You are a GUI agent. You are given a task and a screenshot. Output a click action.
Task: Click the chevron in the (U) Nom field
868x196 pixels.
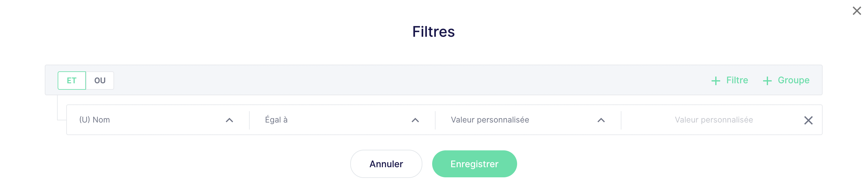[x=229, y=120]
